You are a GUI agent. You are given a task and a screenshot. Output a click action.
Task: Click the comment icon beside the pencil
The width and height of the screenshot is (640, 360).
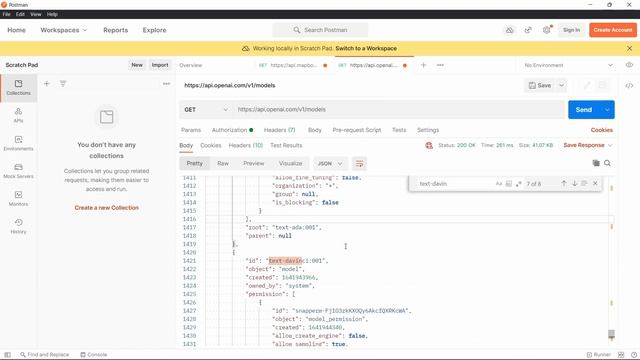tap(602, 85)
